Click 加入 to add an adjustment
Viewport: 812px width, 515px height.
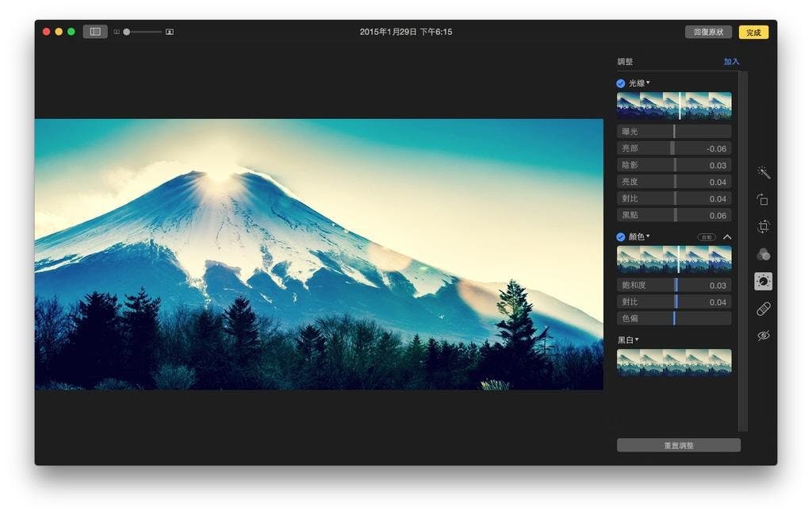(730, 62)
